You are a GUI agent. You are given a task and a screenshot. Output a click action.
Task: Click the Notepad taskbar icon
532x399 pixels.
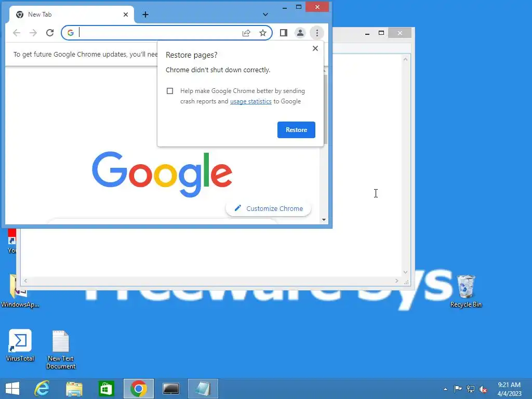click(x=203, y=389)
